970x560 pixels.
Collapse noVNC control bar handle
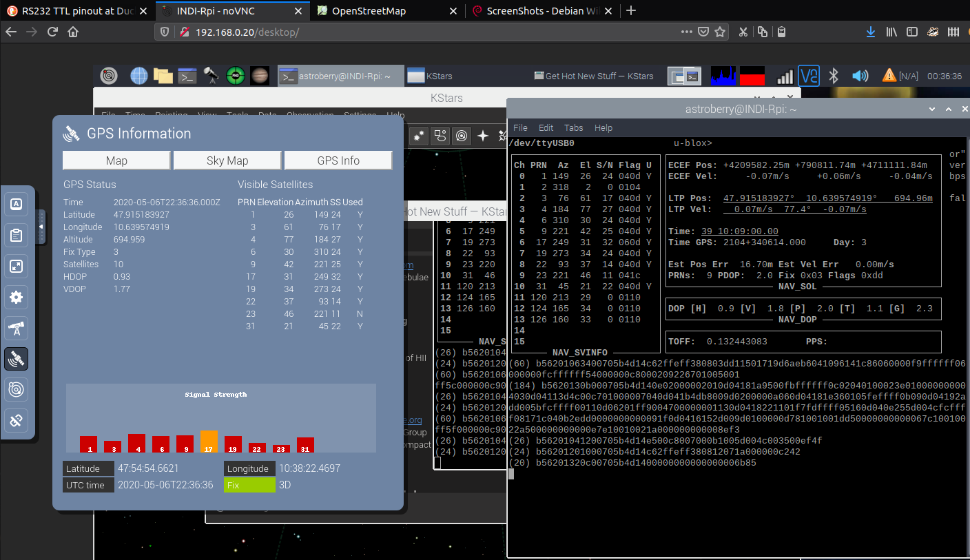click(41, 227)
